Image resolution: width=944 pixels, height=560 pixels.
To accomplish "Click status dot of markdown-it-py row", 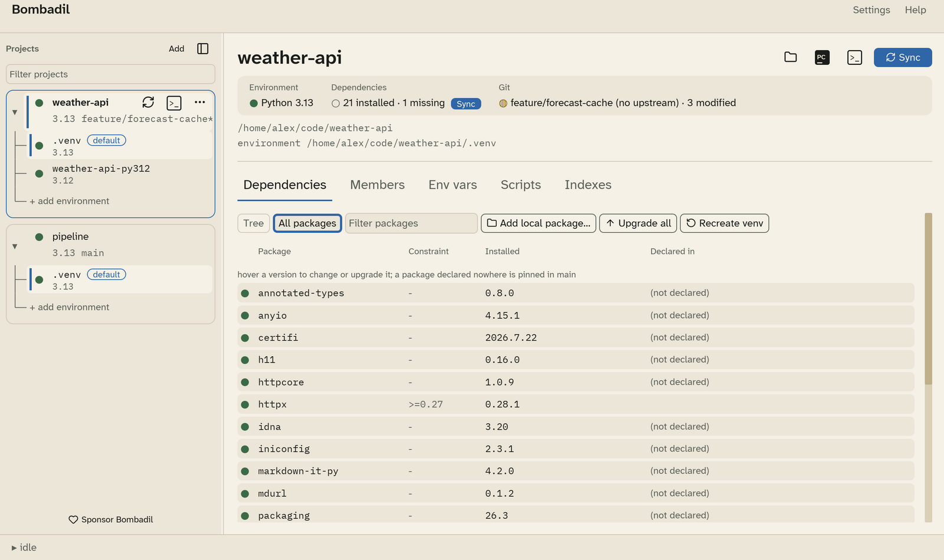I will 245,471.
